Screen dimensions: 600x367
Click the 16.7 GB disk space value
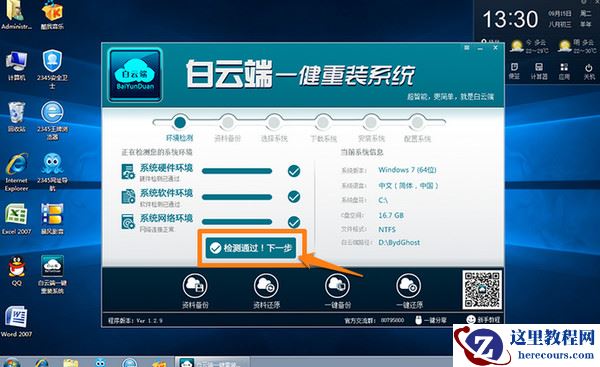point(391,215)
